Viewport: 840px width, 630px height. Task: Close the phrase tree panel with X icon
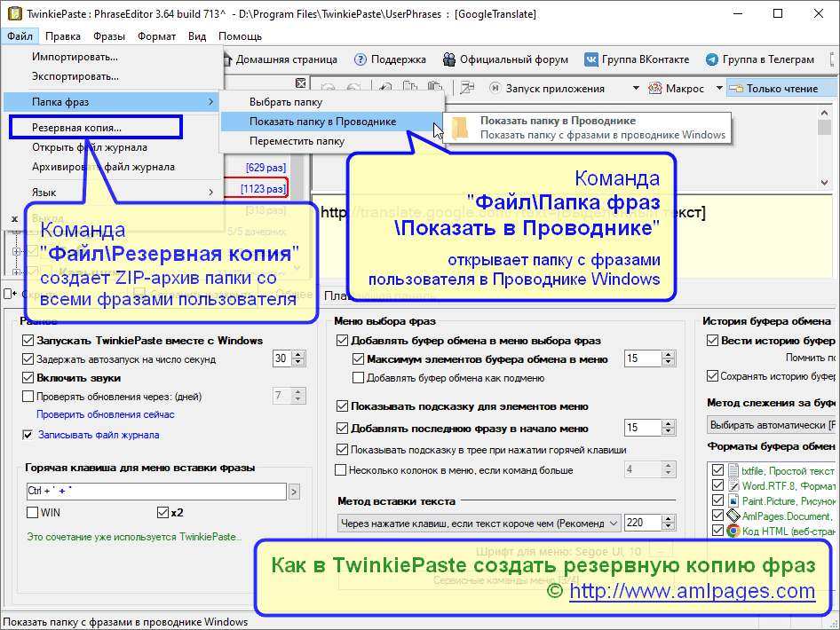coord(301,83)
